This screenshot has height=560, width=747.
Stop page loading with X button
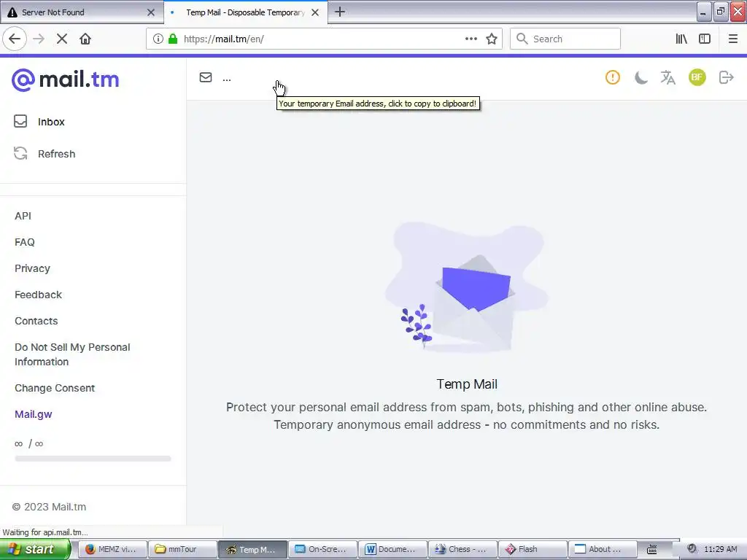[x=62, y=39]
